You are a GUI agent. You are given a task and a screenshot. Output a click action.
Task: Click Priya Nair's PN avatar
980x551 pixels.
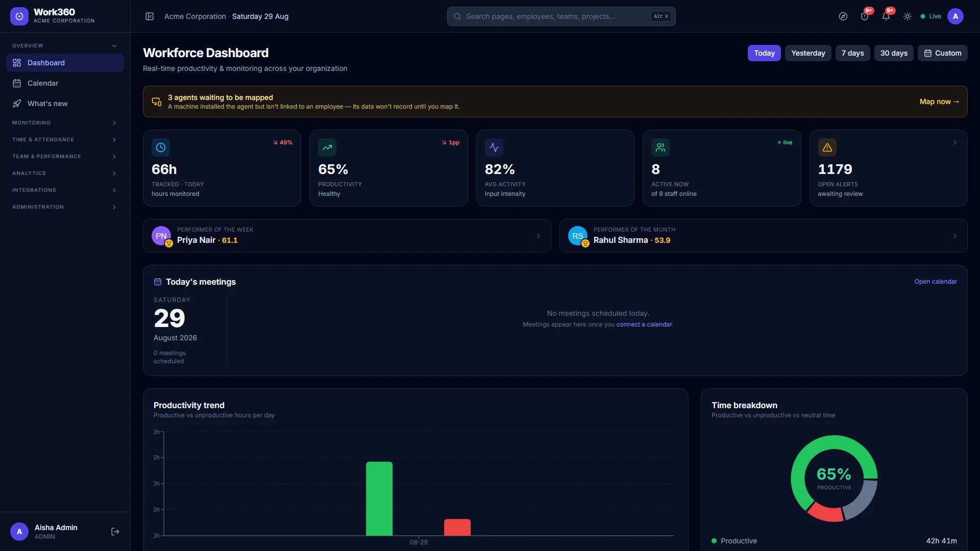(161, 236)
